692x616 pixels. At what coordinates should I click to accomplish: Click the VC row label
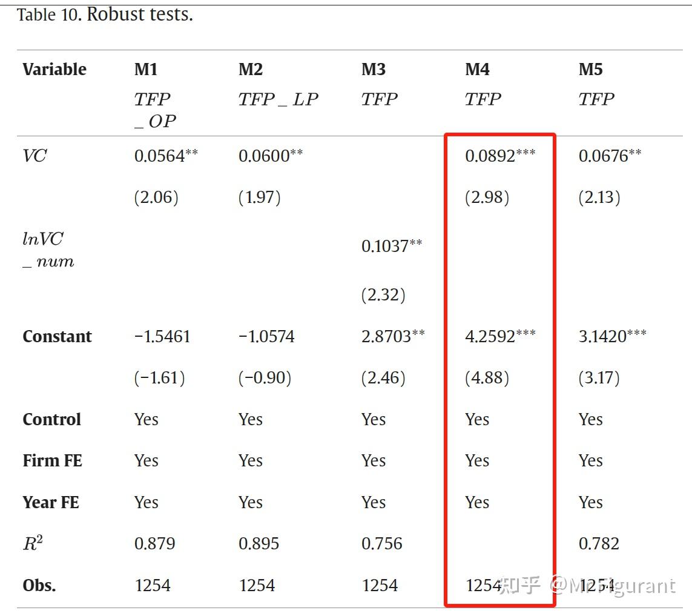click(x=35, y=156)
